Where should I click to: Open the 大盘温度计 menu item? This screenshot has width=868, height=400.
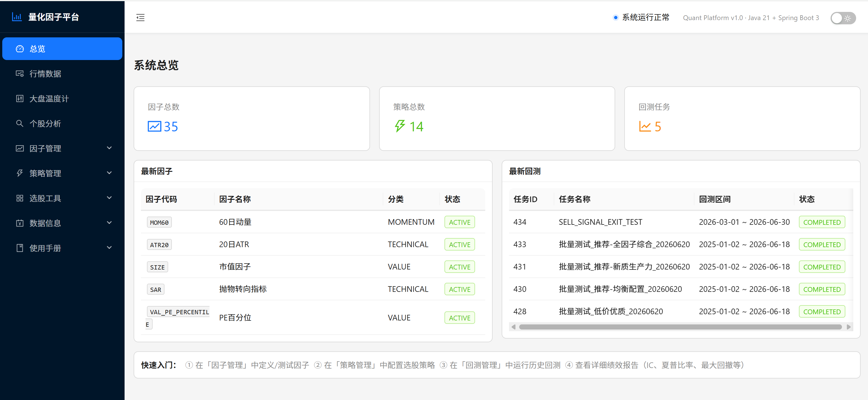[x=62, y=99]
